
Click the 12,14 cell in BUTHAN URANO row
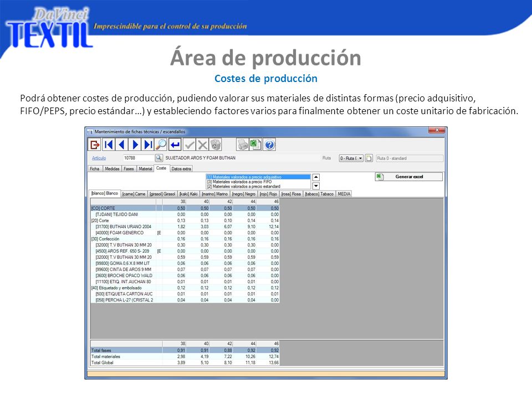(x=268, y=227)
